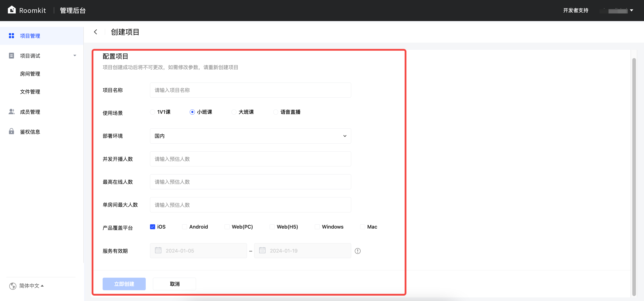
Task: Collapse the 项目调试 sidebar section
Action: [75, 56]
